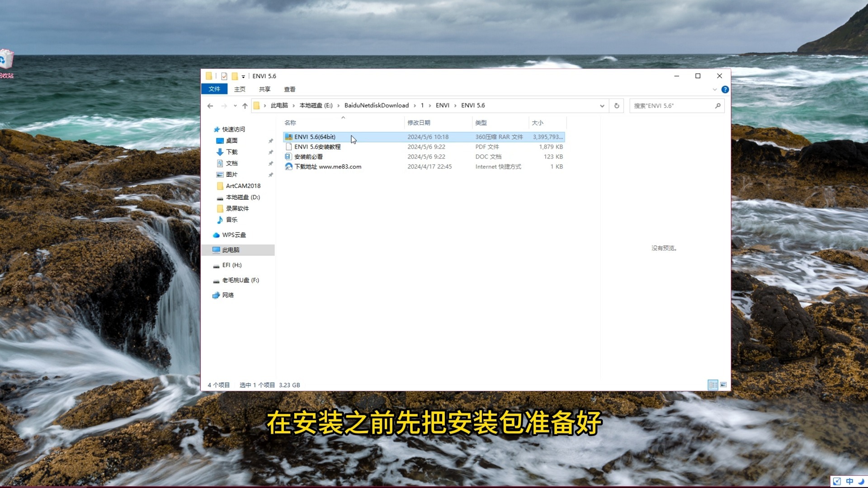
Task: Click the pin icon beside 下载
Action: (271, 152)
